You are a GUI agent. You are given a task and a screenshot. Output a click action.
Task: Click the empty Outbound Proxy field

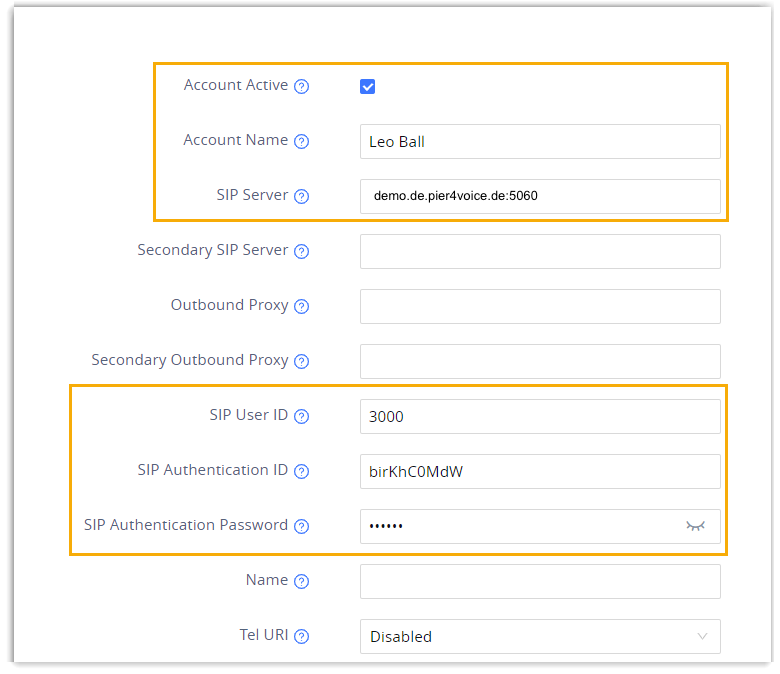coord(540,306)
